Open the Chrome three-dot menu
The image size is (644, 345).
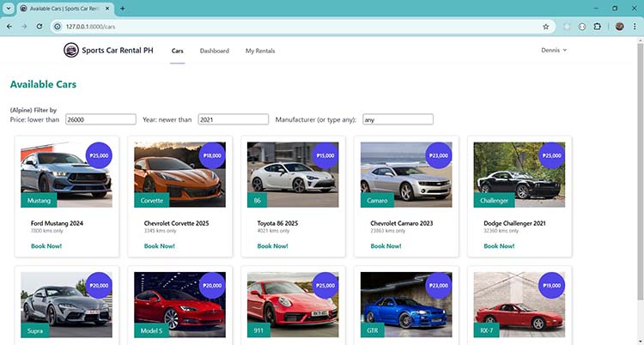tap(635, 27)
